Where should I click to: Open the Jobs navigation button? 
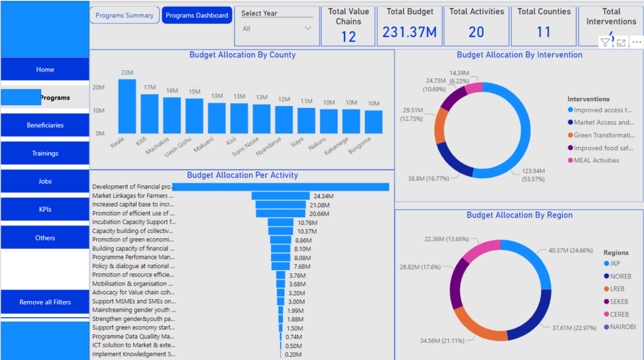pyautogui.click(x=45, y=181)
